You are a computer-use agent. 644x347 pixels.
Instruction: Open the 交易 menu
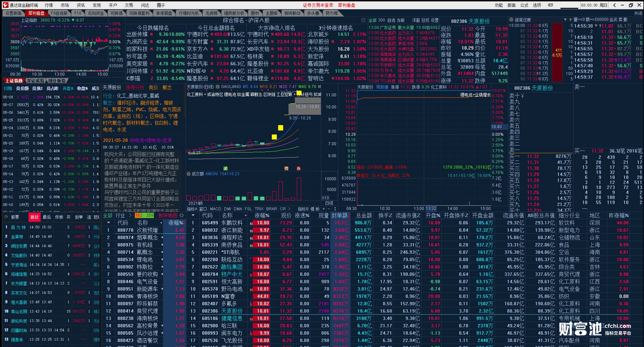pos(129,5)
